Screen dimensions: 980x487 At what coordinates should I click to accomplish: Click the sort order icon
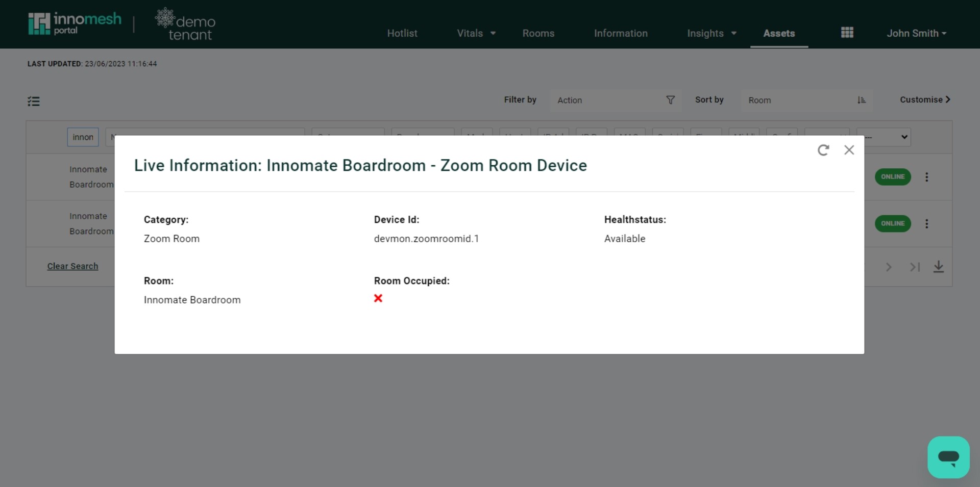[862, 100]
